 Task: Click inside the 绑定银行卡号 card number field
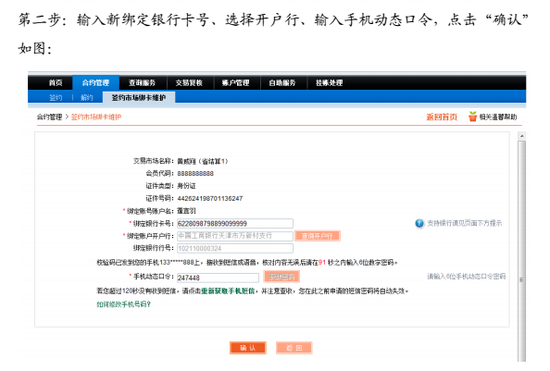click(235, 223)
